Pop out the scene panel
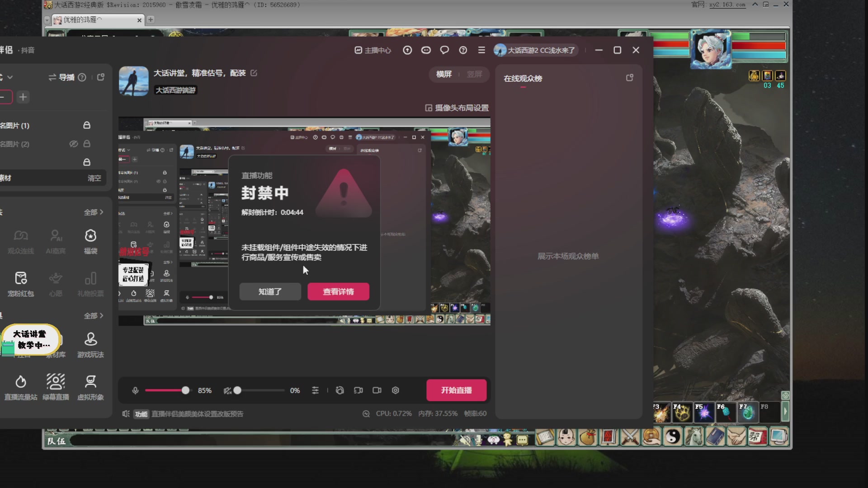This screenshot has height=488, width=868. (101, 77)
